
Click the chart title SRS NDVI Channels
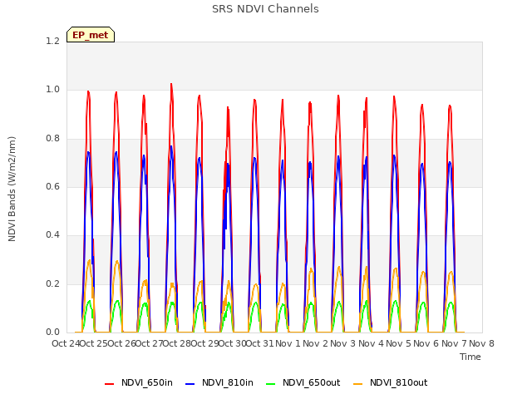(x=265, y=9)
